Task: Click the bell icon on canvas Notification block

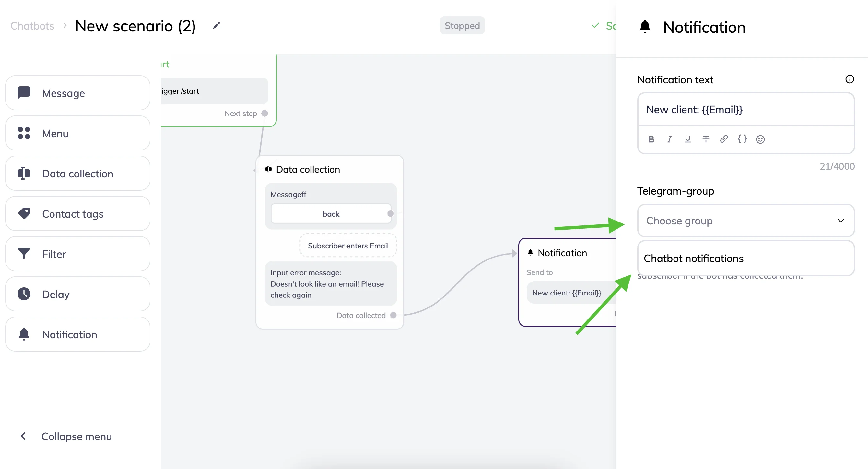Action: pos(530,253)
